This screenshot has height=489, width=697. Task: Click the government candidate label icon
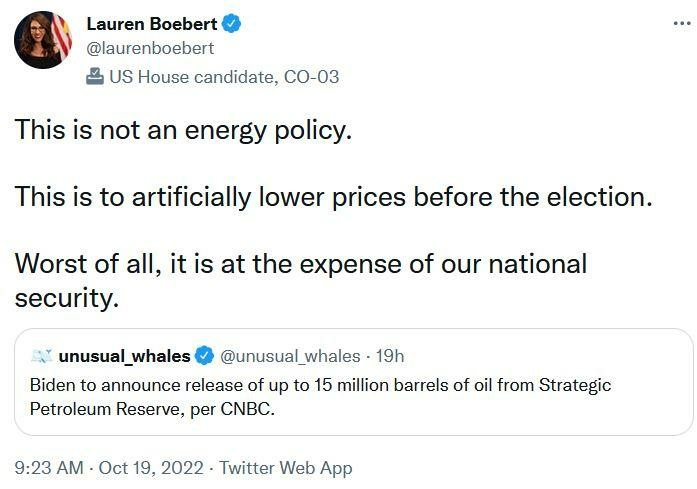tap(95, 76)
